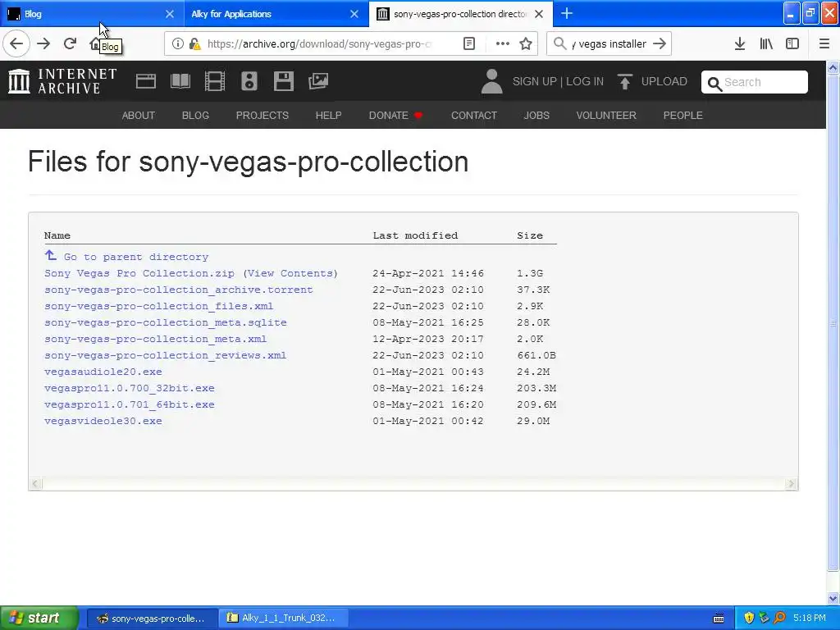Open sony-vegas-pro-collection_archive.torrent
Image resolution: width=840 pixels, height=630 pixels.
(178, 290)
